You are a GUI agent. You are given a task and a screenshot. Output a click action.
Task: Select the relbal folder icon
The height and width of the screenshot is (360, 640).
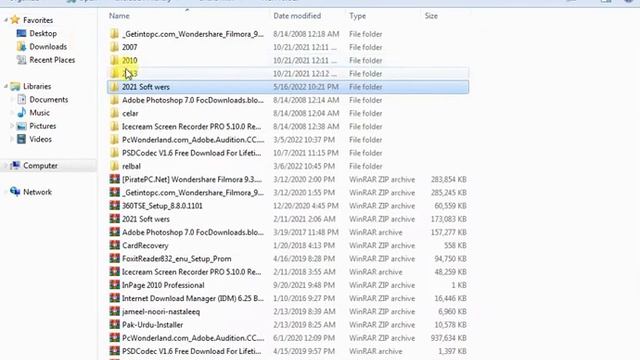coord(115,166)
